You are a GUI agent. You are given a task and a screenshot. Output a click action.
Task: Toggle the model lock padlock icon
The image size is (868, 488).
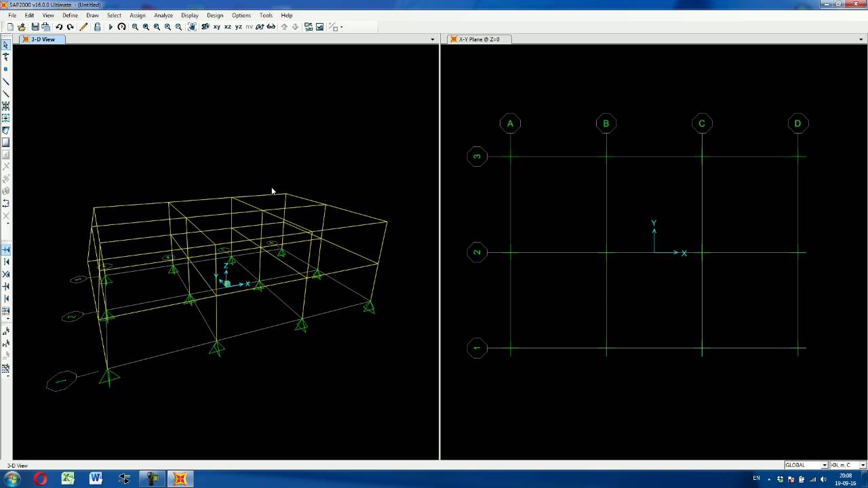click(97, 27)
